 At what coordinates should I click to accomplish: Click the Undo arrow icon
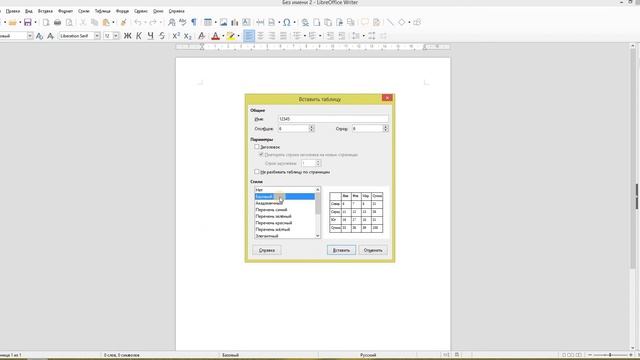138,22
